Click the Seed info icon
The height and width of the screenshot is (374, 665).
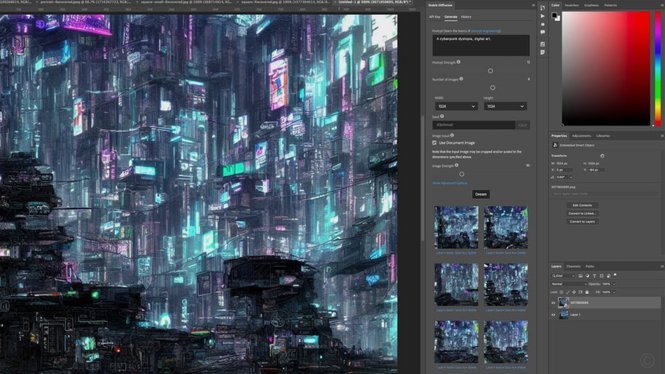(442, 116)
